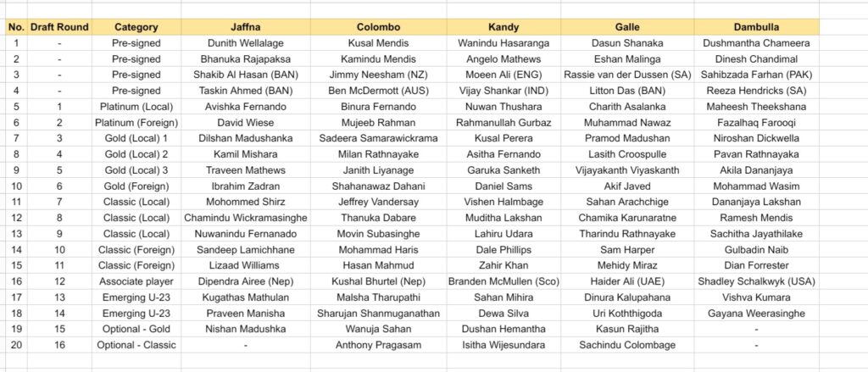Screen dimensions: 868x372
Task: Select the Mujeeb Rahman cell
Action: [379, 122]
